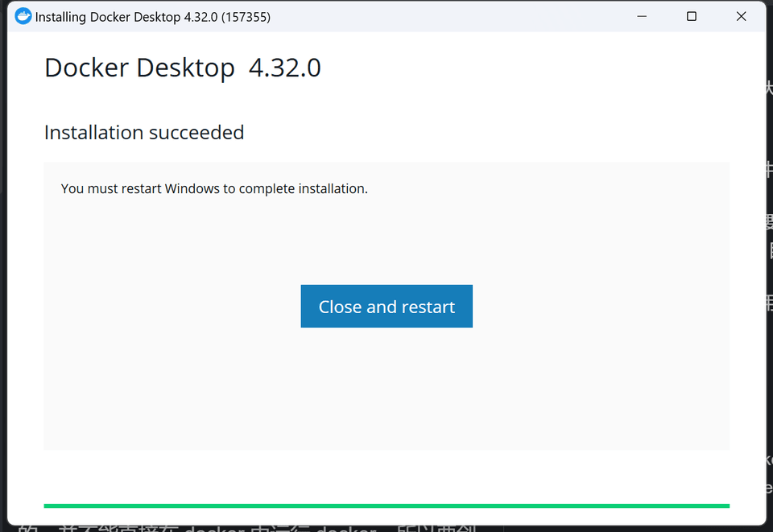Click the green installation progress bar
Screen dimensions: 773x532
(386, 505)
